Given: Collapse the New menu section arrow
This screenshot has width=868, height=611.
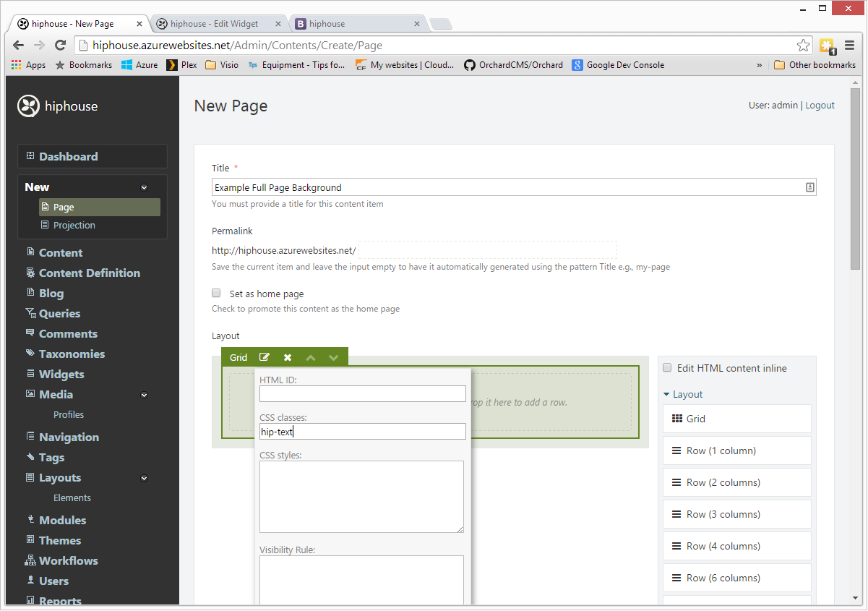Looking at the screenshot, I should 144,188.
